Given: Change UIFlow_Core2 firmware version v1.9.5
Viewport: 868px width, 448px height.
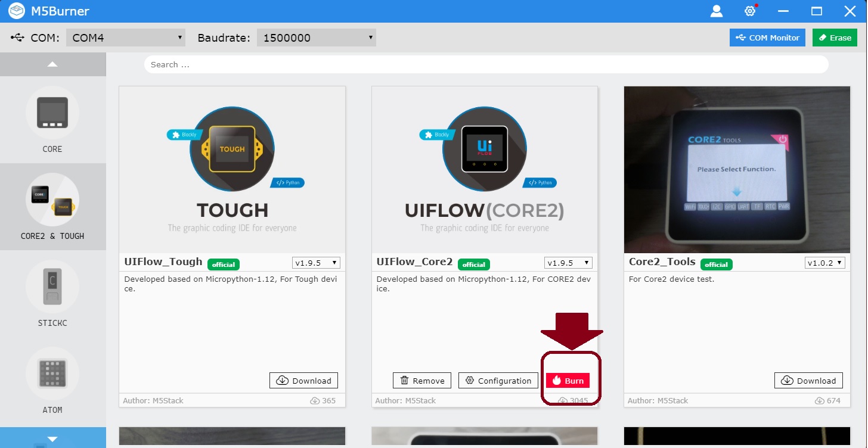Looking at the screenshot, I should (568, 262).
